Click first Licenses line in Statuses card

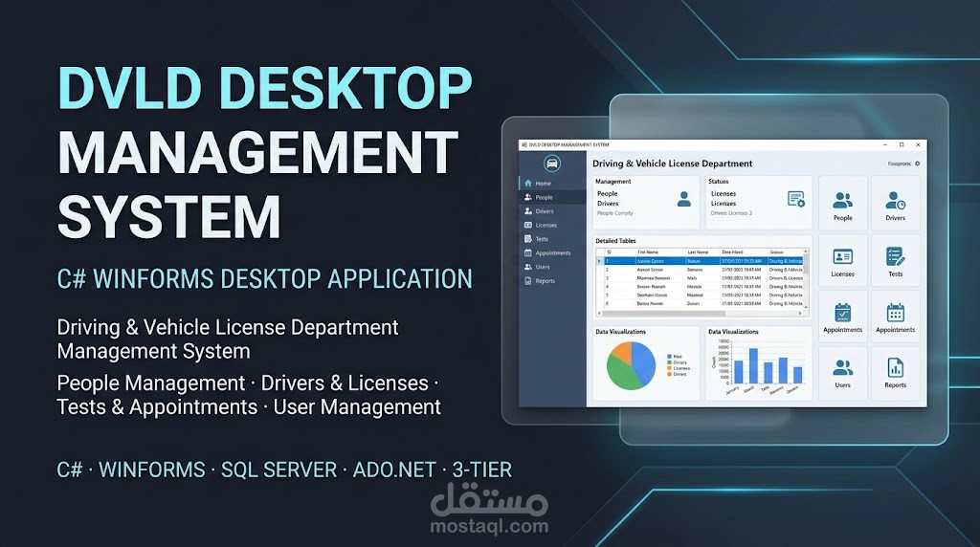point(724,193)
